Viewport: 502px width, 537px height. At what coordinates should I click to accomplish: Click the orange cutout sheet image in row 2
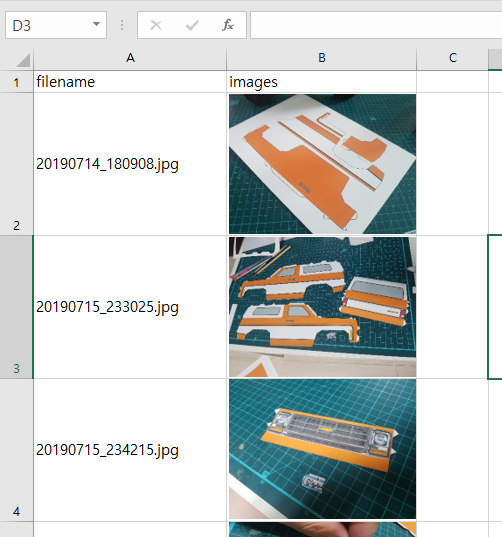(x=323, y=164)
